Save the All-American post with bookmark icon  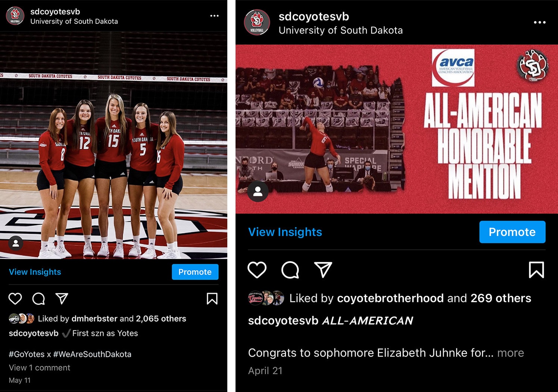click(536, 270)
